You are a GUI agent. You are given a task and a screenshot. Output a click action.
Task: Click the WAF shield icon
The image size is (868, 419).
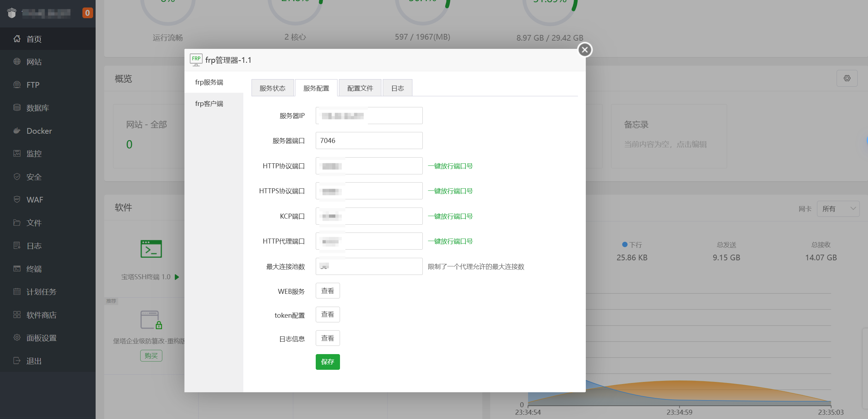pyautogui.click(x=17, y=199)
